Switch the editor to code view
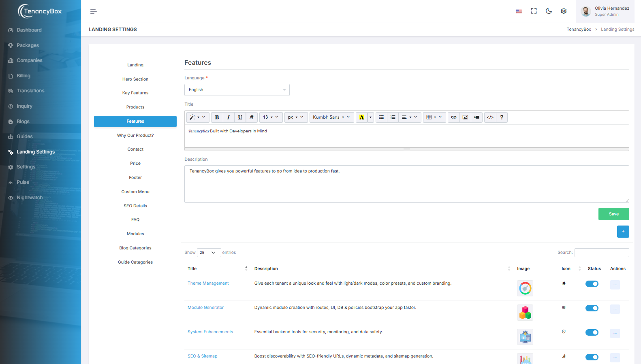641x364 pixels. tap(490, 117)
